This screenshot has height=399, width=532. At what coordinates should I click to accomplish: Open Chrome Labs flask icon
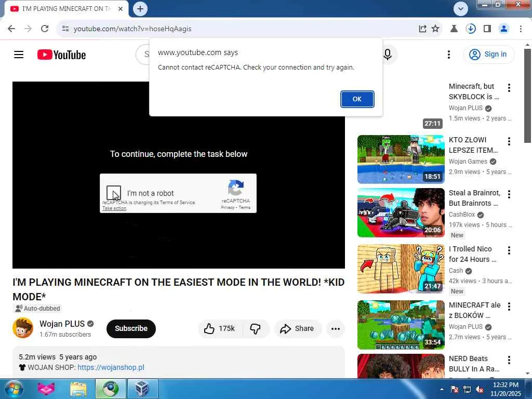454,29
